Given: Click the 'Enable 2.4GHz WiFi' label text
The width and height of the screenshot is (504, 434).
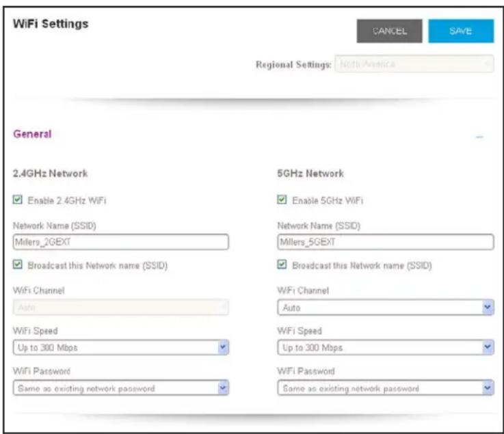Looking at the screenshot, I should 67,201.
